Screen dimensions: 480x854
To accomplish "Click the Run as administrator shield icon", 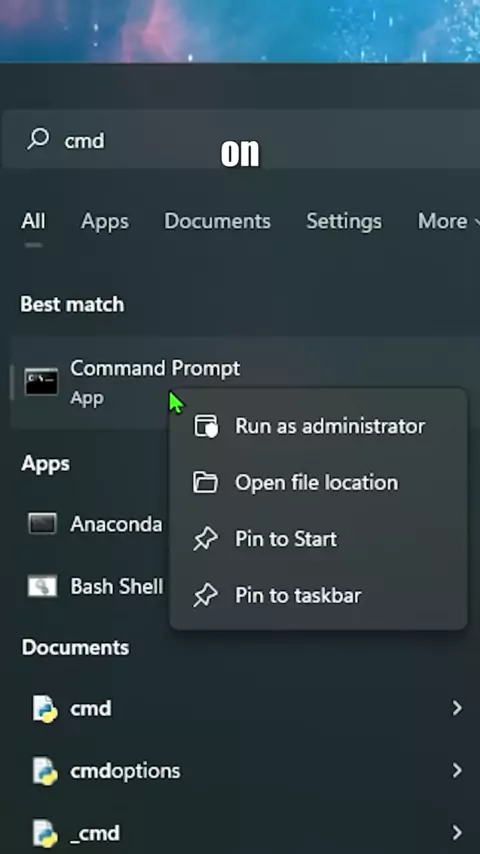I will [x=206, y=426].
